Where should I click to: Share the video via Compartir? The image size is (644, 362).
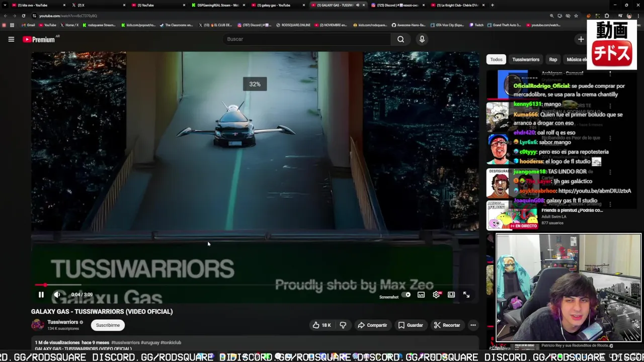pos(372,325)
